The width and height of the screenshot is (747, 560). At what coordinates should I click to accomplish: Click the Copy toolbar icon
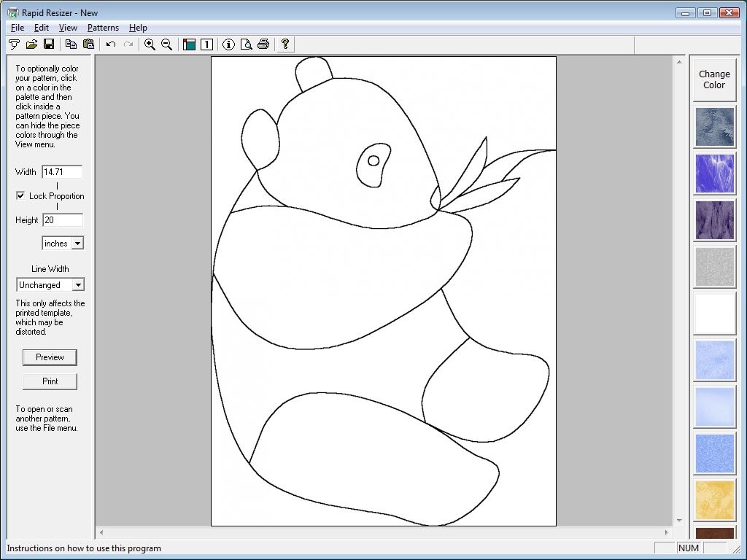click(x=71, y=44)
